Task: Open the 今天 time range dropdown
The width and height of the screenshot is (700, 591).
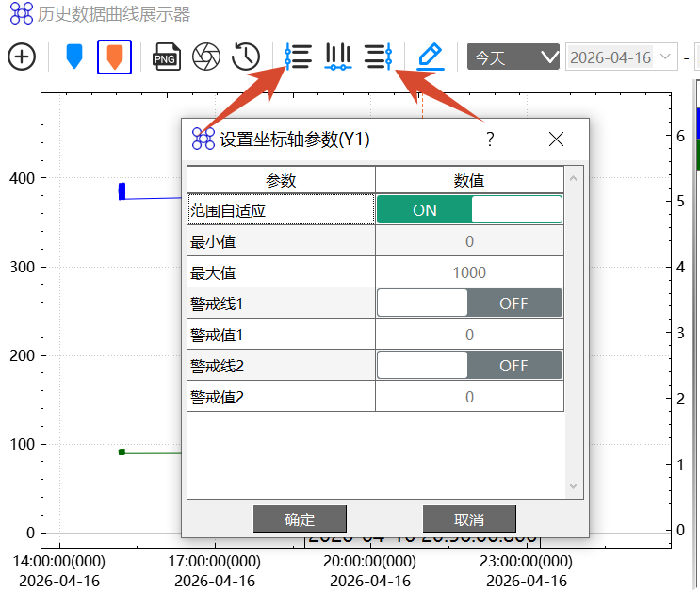Action: pos(513,57)
